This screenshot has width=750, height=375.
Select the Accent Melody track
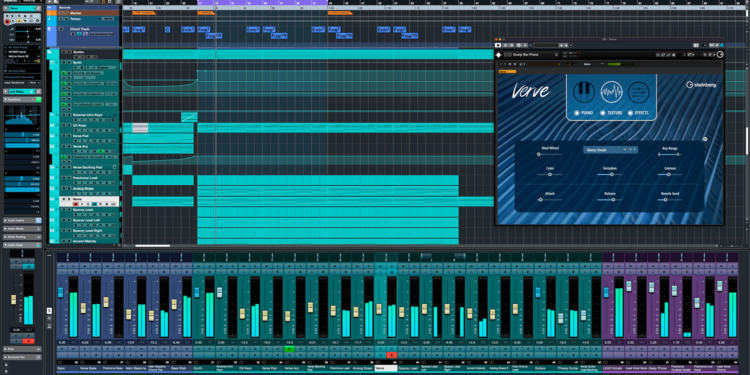[84, 241]
